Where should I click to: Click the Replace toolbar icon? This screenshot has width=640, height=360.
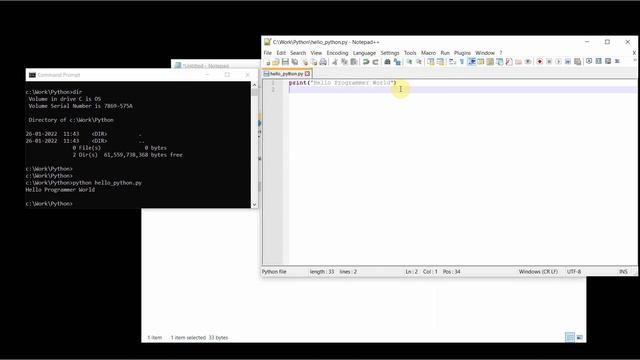tap(397, 62)
